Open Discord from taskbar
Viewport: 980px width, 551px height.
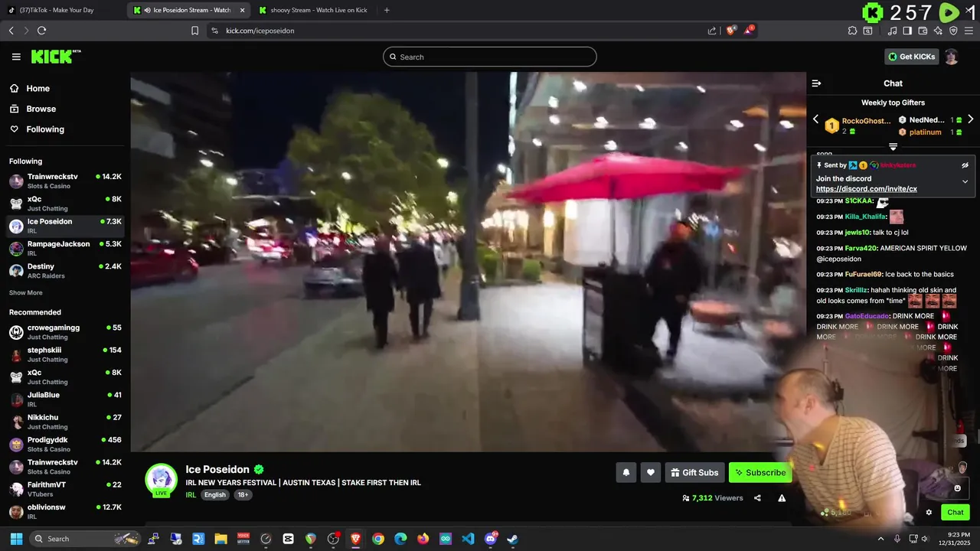pos(491,539)
